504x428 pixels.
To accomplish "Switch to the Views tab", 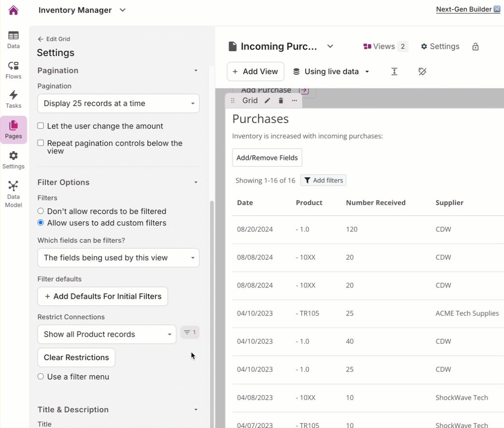I will tap(385, 46).
